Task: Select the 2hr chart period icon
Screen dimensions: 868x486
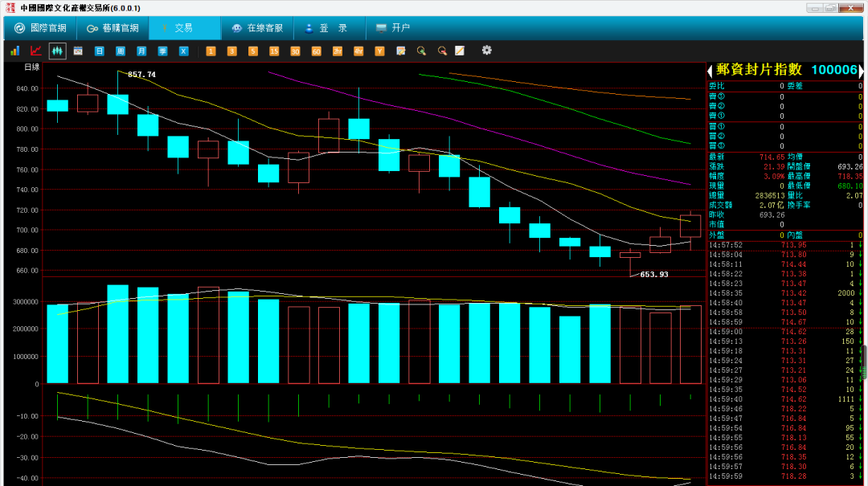Action: point(337,51)
